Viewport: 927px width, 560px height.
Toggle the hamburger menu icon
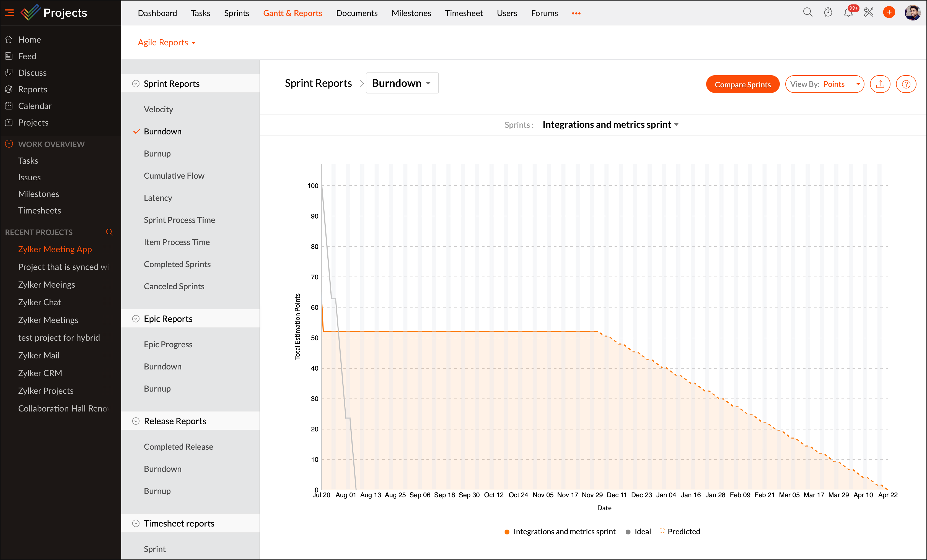point(9,13)
